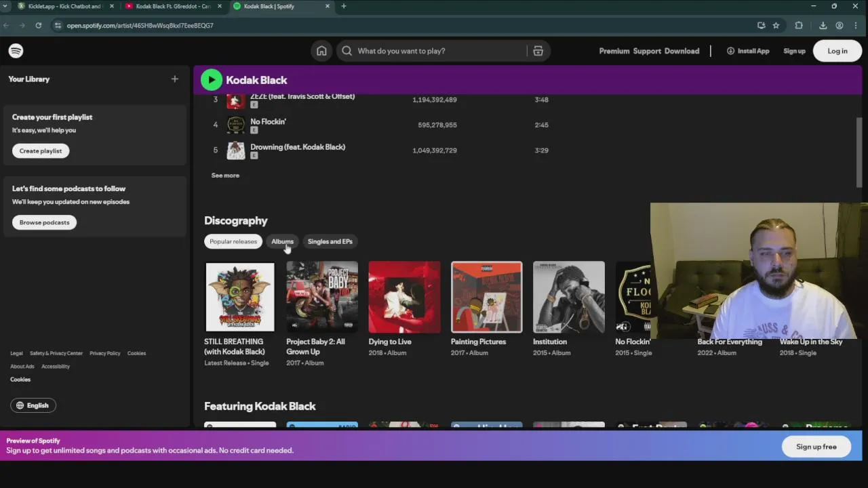Open Support link

(x=647, y=51)
